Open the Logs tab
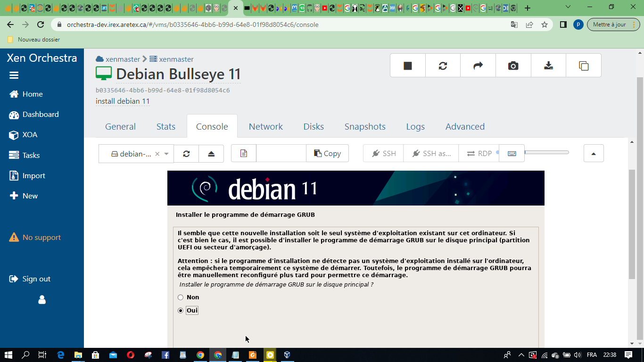The height and width of the screenshot is (362, 644). click(x=415, y=126)
